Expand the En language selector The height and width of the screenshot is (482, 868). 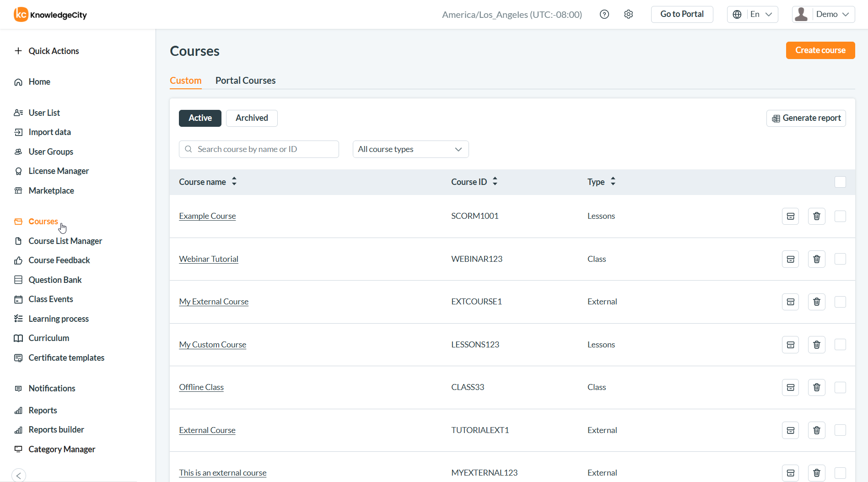click(x=752, y=14)
